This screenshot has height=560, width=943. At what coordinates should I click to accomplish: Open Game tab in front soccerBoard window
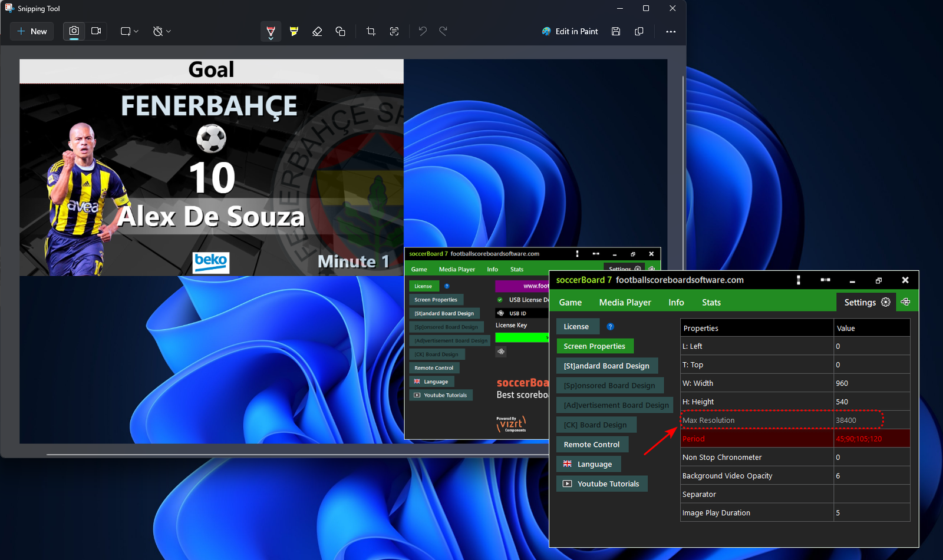point(570,302)
